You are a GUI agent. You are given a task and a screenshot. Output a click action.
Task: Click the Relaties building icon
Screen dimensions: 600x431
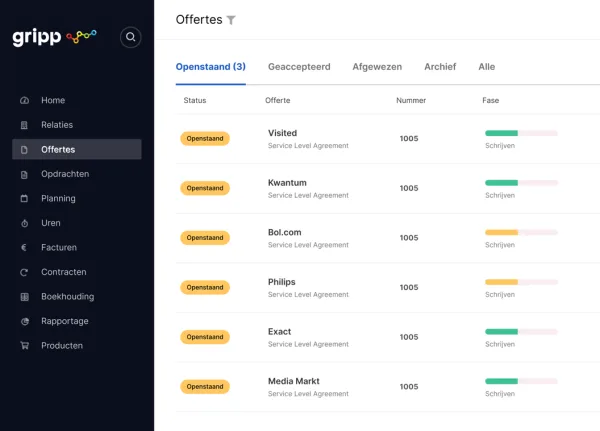point(24,125)
